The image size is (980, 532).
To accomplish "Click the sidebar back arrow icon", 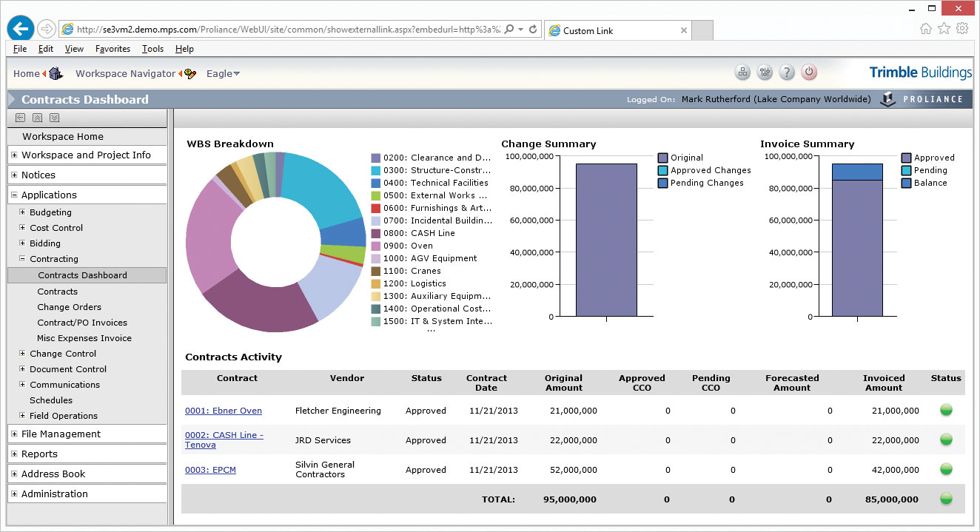I will click(20, 118).
